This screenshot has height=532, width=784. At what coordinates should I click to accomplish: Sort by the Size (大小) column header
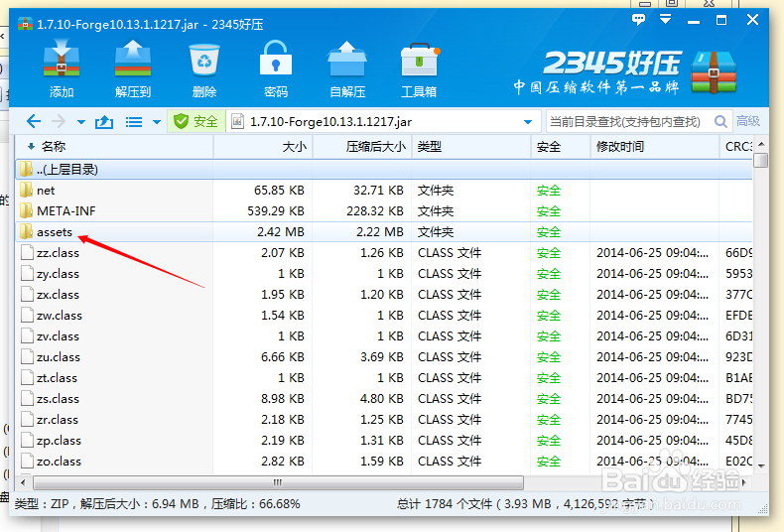(263, 147)
